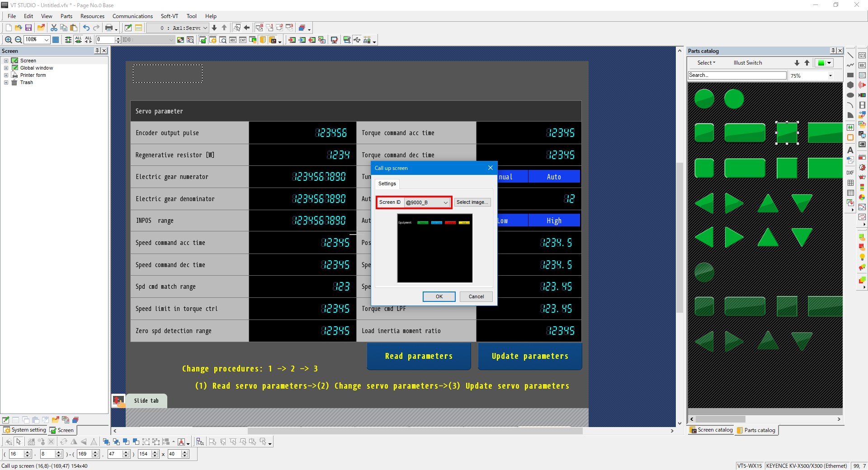The height and width of the screenshot is (470, 868).
Task: Click the Zoom in magnifier icon
Action: [x=8, y=40]
